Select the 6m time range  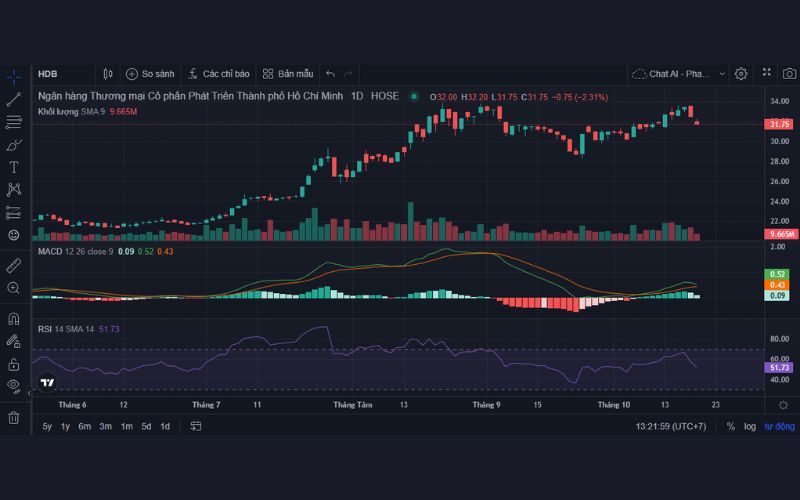[x=85, y=426]
